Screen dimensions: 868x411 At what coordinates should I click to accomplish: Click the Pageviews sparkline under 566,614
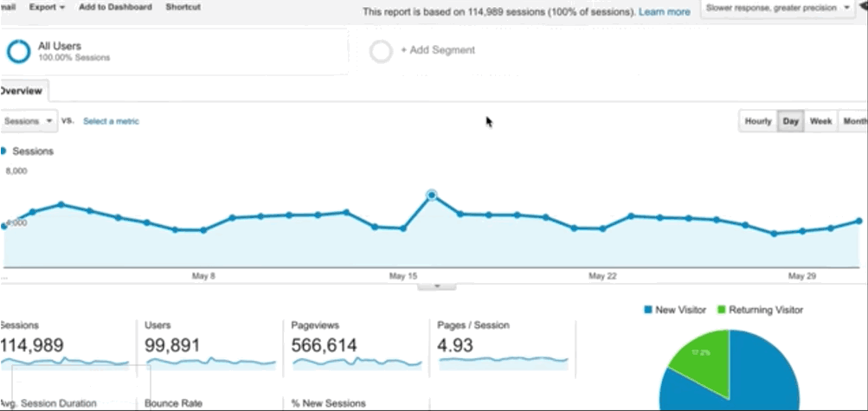tap(355, 362)
